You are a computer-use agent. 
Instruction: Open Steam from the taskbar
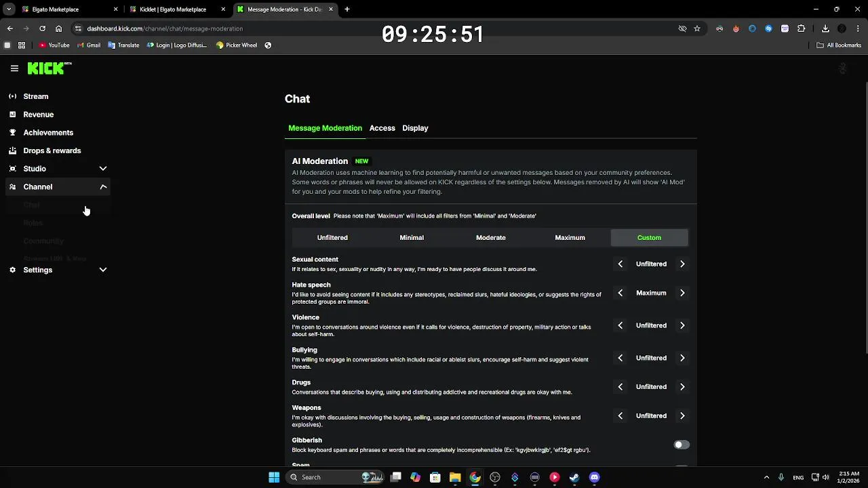coord(574,477)
